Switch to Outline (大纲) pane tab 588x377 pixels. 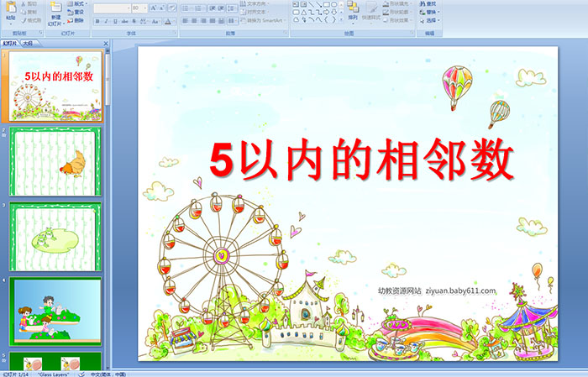28,44
